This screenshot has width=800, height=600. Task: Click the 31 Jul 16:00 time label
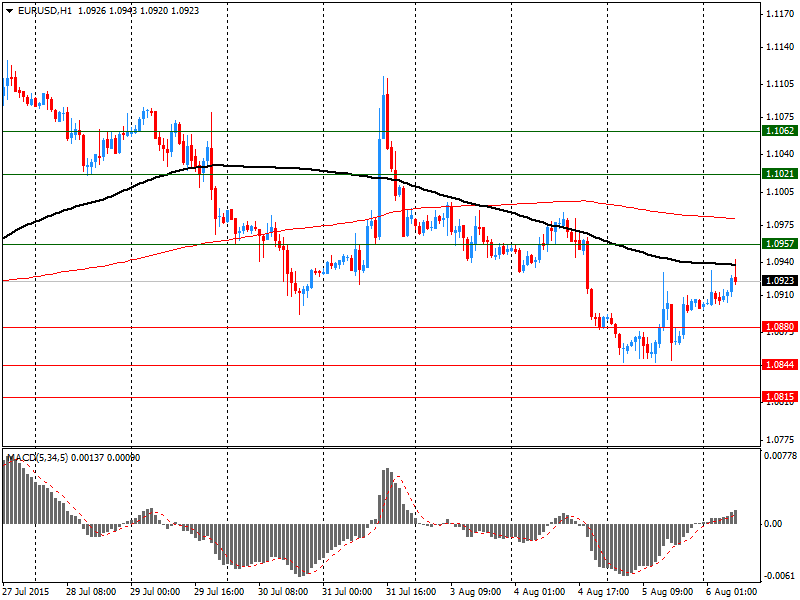coord(411,592)
